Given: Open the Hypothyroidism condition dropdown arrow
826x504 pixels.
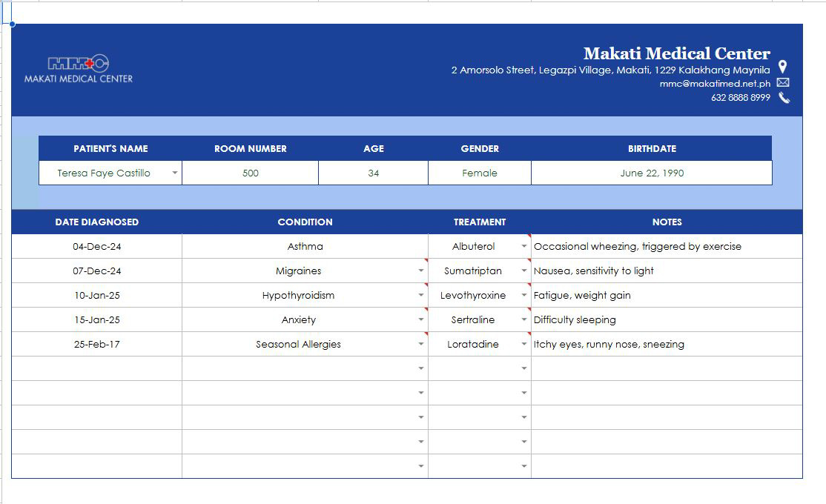Looking at the screenshot, I should pyautogui.click(x=421, y=296).
